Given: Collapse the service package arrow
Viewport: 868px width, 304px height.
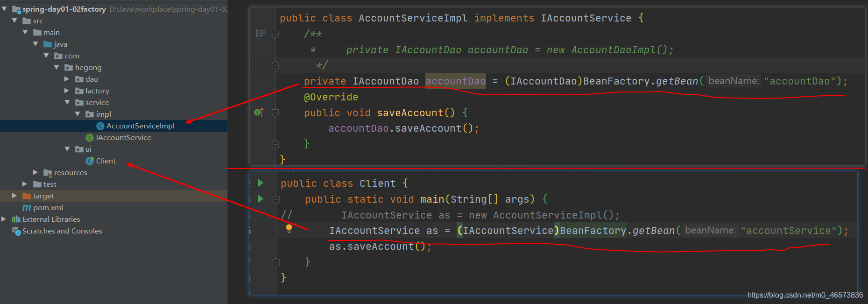Looking at the screenshot, I should pyautogui.click(x=67, y=102).
